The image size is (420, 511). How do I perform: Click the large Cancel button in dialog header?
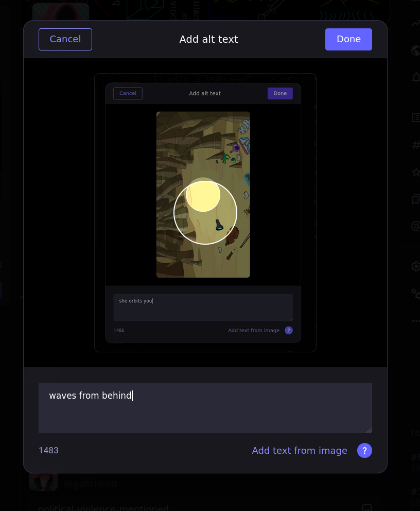pyautogui.click(x=65, y=39)
